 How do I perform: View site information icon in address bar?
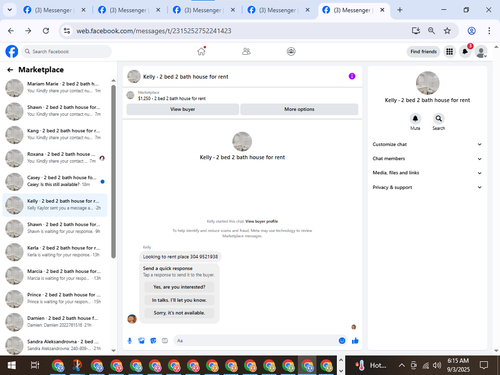67,31
